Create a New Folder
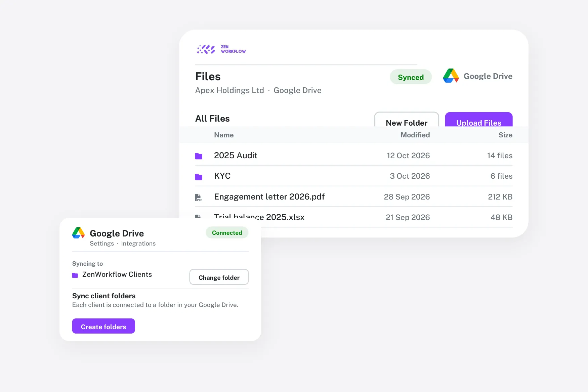The image size is (588, 392). 407,119
